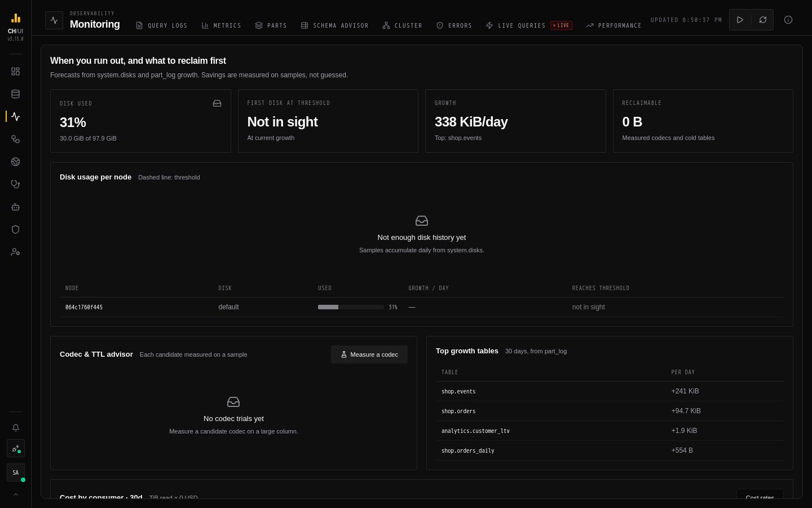Click the Disk Used 31% card
The image size is (812, 508).
pos(140,121)
